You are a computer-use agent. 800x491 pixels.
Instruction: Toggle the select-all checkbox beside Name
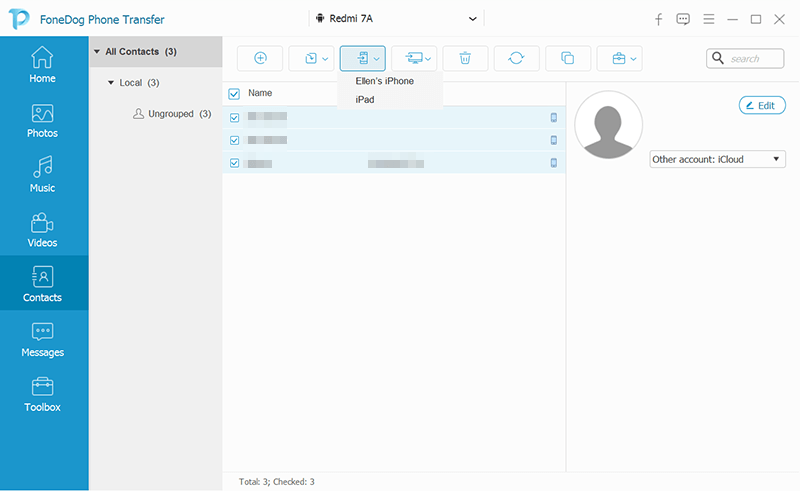(234, 94)
